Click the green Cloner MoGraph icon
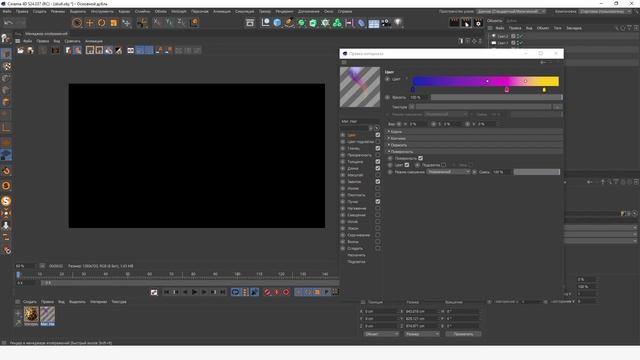Viewport: 640px width, 360px height. [x=337, y=23]
